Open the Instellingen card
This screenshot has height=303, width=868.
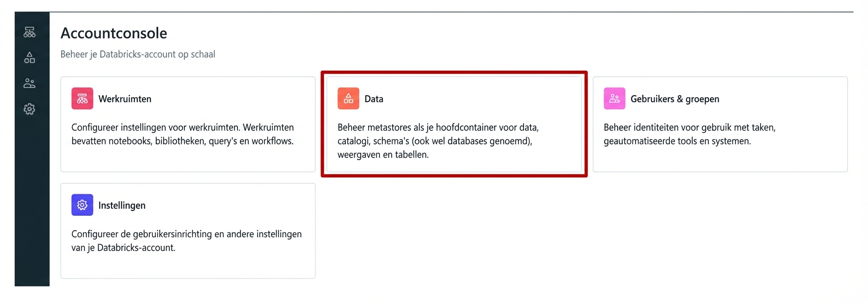click(x=188, y=230)
